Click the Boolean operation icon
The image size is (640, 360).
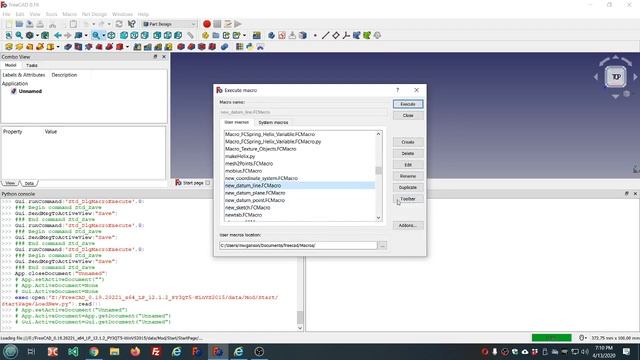[x=224, y=47]
